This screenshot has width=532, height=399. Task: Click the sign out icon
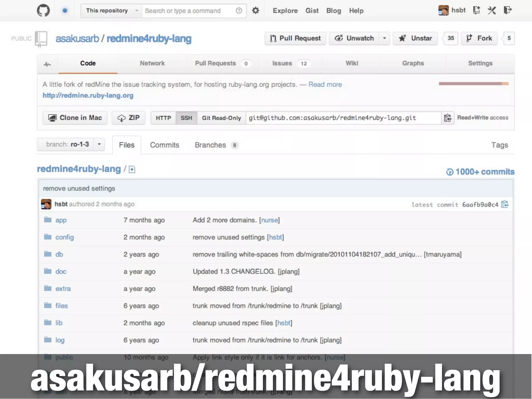(x=508, y=10)
